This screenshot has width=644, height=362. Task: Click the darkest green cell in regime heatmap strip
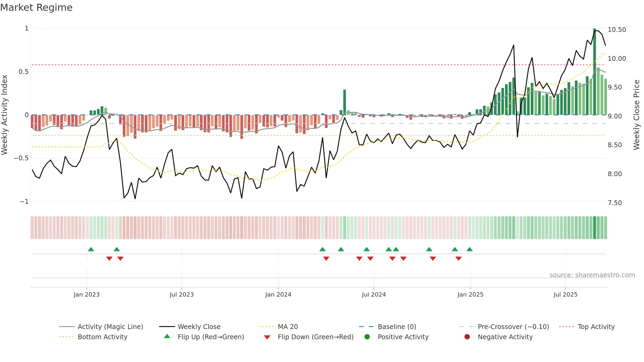(x=595, y=228)
